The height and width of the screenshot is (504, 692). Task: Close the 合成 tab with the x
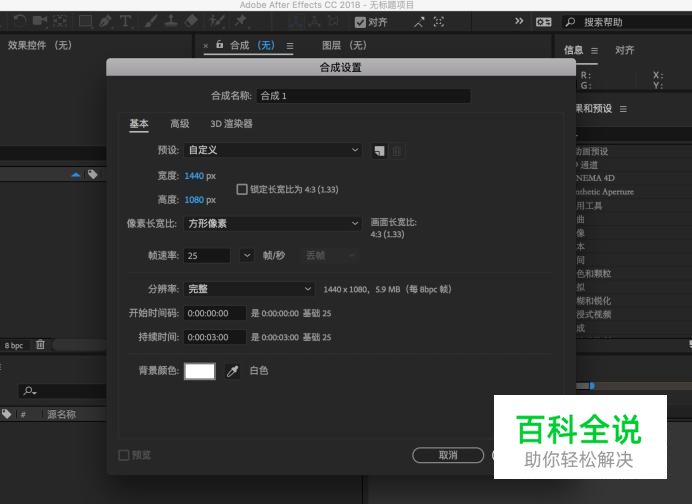tap(206, 45)
